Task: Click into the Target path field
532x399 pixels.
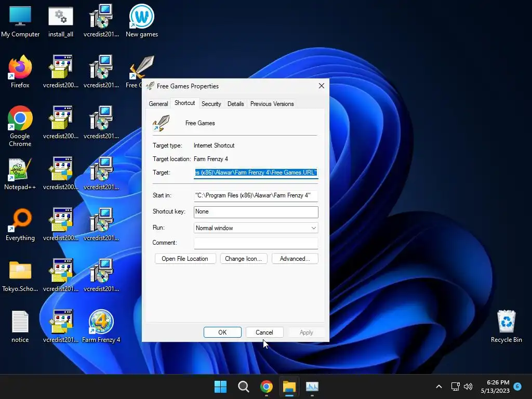Action: [x=256, y=172]
